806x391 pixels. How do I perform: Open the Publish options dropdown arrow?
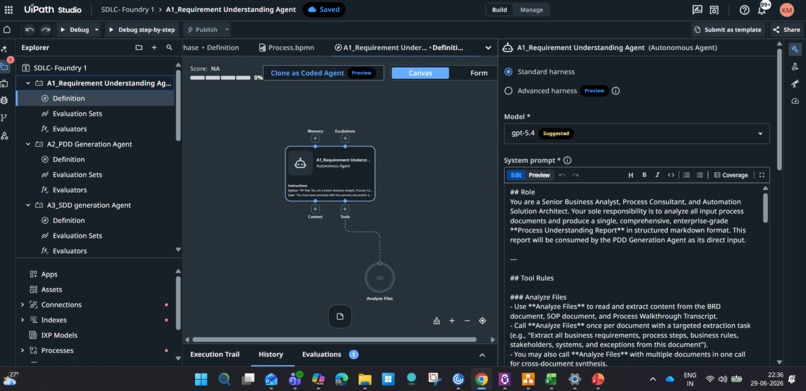coord(227,30)
